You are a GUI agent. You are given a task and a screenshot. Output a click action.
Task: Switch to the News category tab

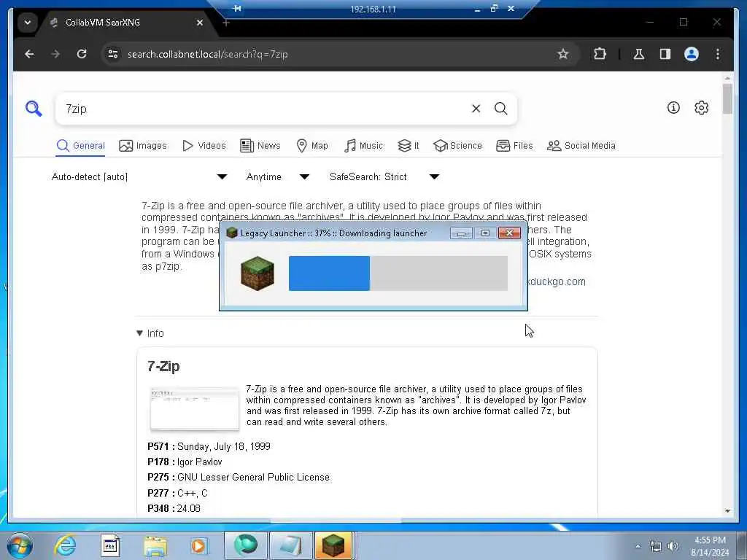tap(260, 146)
